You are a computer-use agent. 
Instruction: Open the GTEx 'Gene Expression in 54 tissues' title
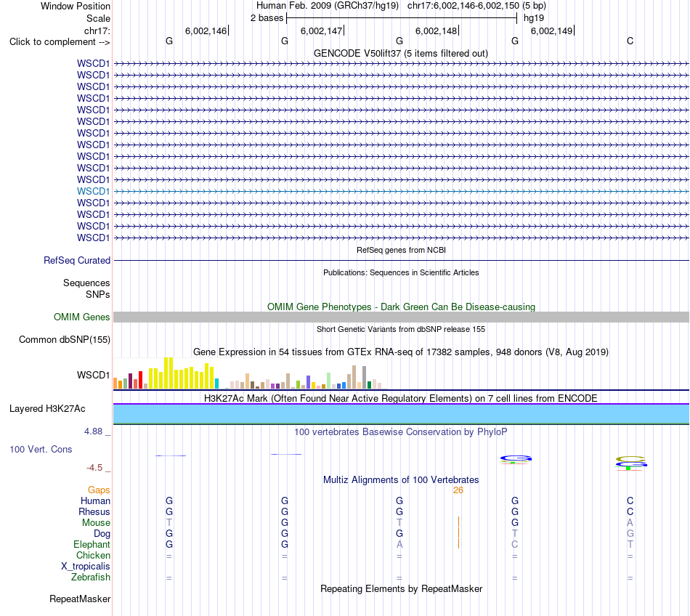[x=401, y=352]
